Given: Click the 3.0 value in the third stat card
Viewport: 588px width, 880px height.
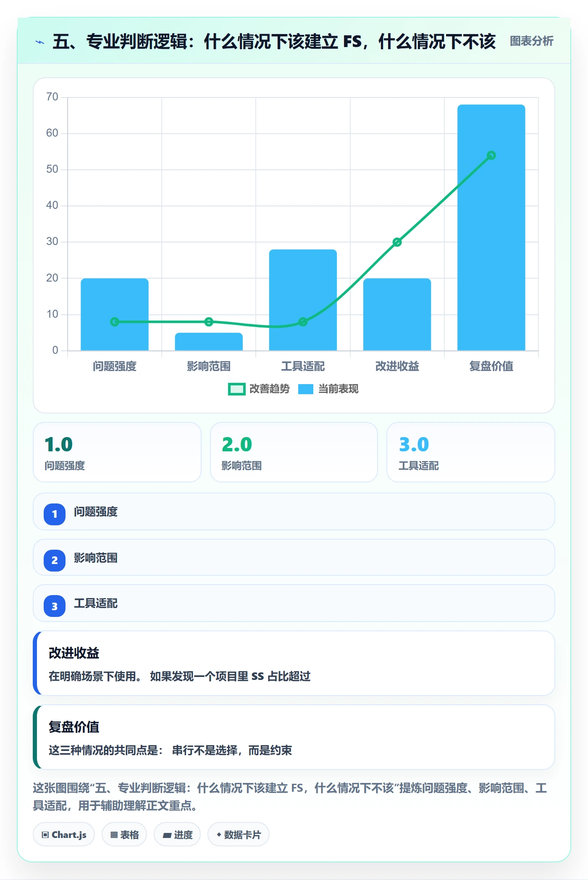Looking at the screenshot, I should pyautogui.click(x=414, y=444).
